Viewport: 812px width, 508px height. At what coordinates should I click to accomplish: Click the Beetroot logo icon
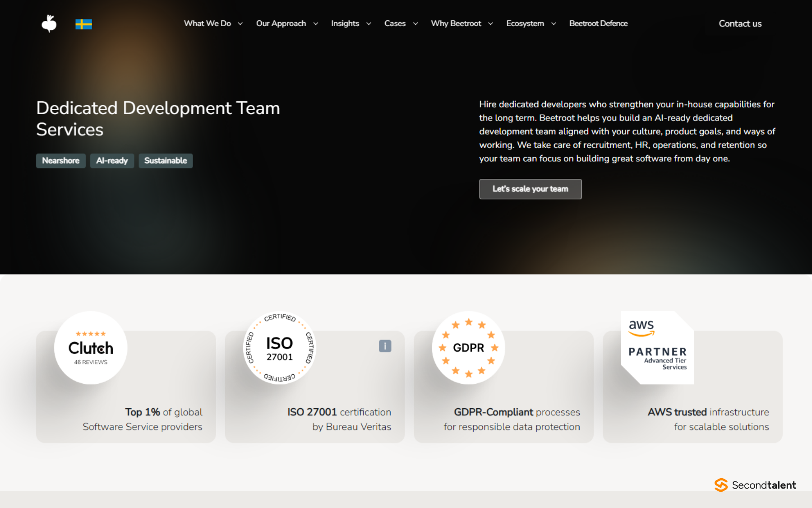pyautogui.click(x=49, y=23)
